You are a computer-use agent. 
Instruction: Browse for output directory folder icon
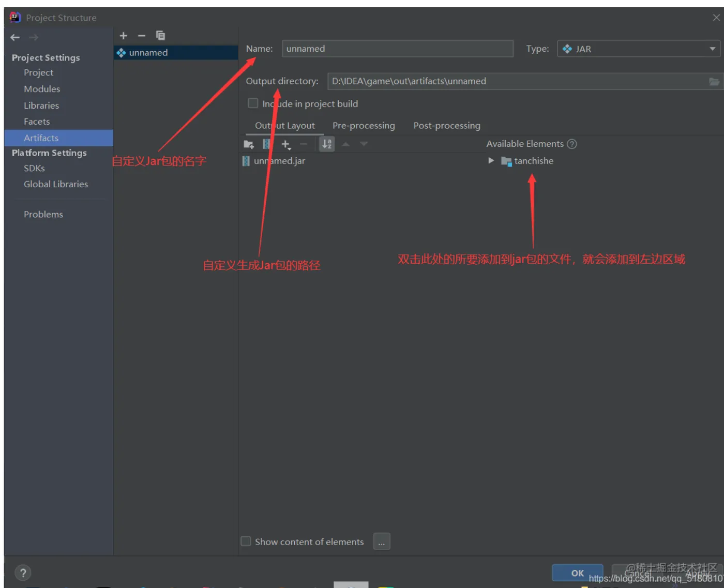(714, 81)
